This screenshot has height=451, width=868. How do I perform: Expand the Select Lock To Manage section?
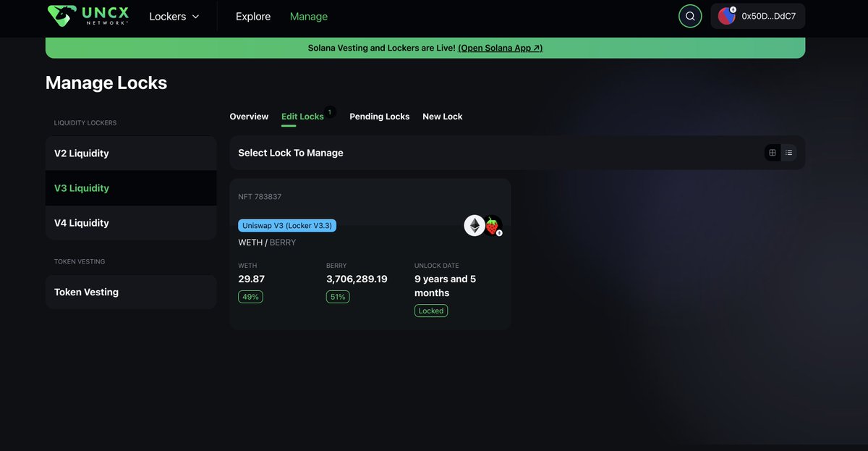click(290, 153)
